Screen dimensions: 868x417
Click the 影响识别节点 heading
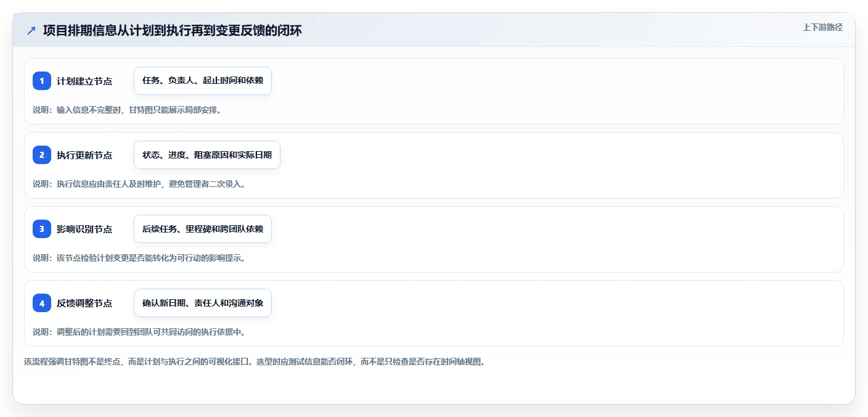pyautogui.click(x=84, y=229)
